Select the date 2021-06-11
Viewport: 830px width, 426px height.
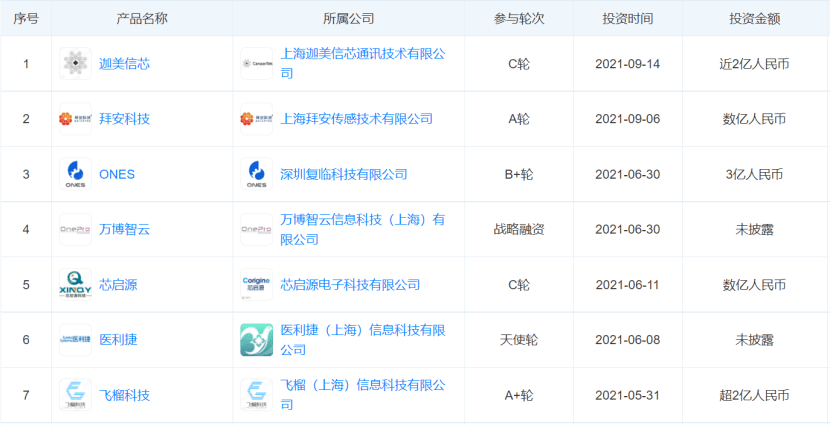click(628, 285)
